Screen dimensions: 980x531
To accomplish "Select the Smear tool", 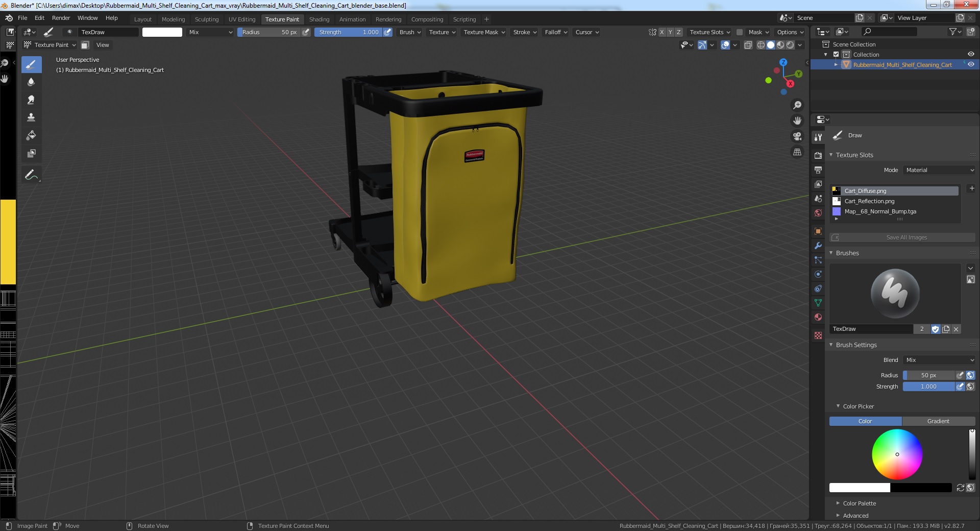I will pos(31,100).
